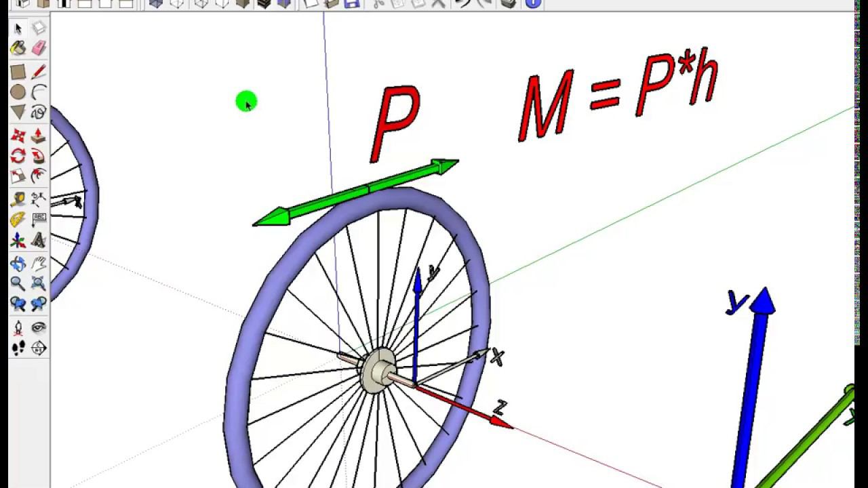This screenshot has width=868, height=488.
Task: Click the blue floppy Save icon
Action: pyautogui.click(x=351, y=3)
